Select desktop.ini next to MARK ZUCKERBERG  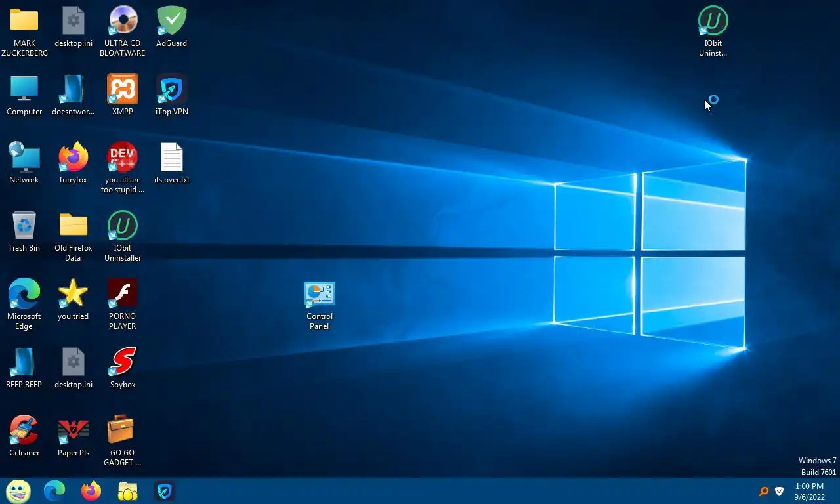pos(73,21)
